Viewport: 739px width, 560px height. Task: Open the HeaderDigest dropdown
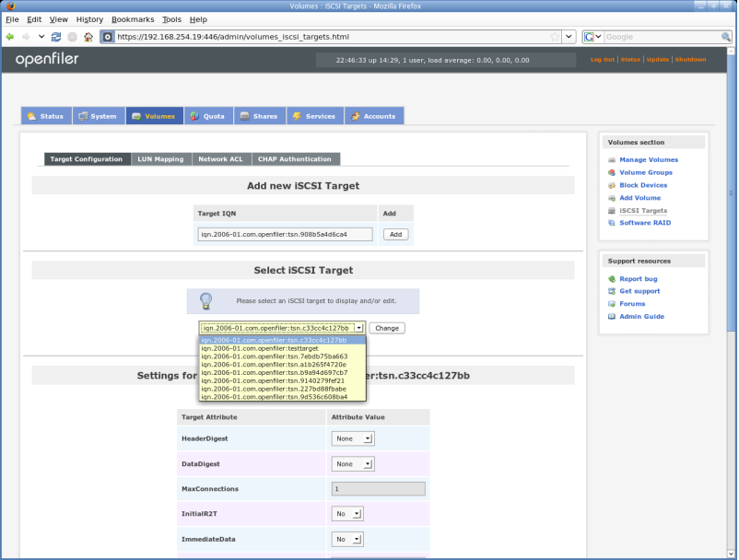click(354, 439)
